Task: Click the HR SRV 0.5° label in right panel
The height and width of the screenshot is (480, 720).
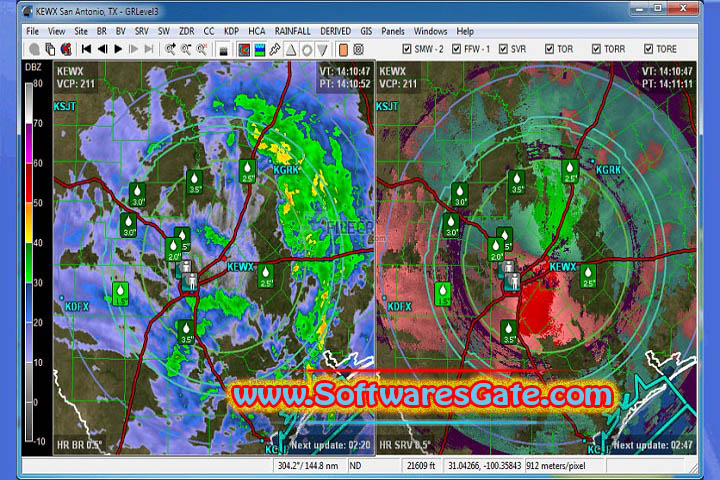Action: pyautogui.click(x=405, y=445)
